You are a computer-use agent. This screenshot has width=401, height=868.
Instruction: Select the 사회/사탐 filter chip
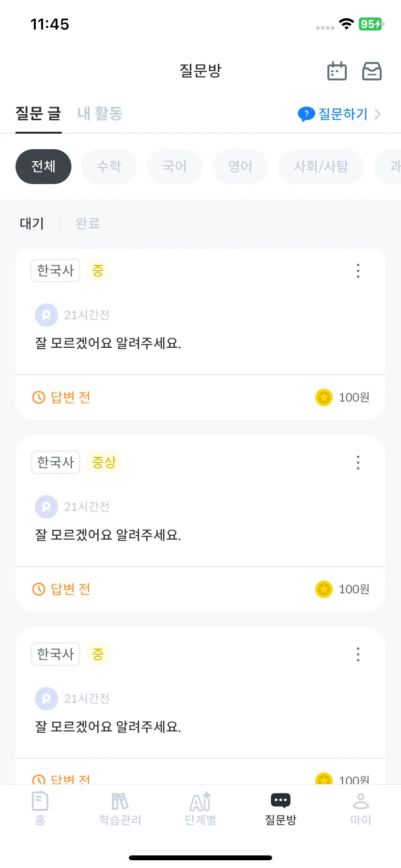(321, 167)
